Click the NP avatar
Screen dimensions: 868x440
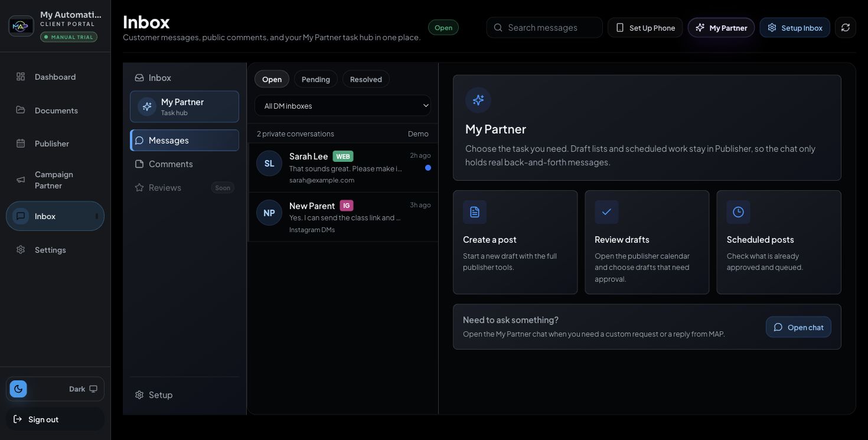(x=269, y=213)
